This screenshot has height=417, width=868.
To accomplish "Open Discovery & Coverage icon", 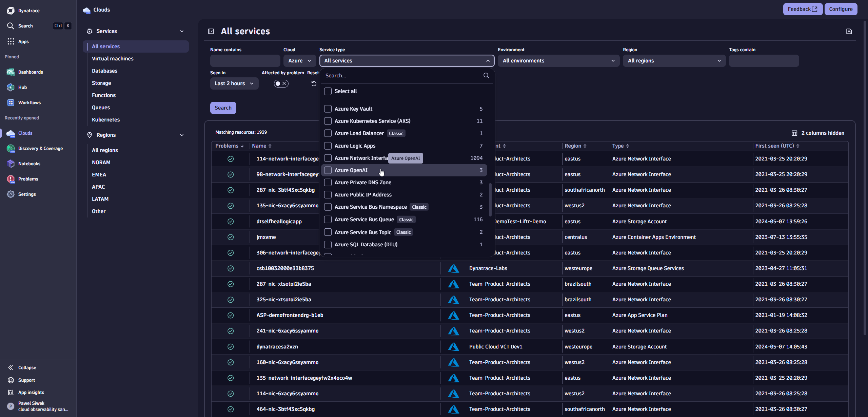I will 11,148.
